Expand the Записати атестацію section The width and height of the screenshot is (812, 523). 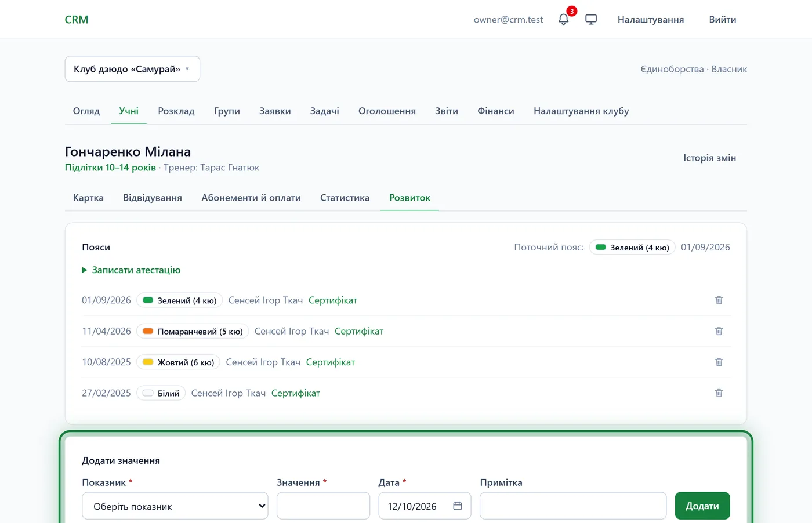click(131, 270)
